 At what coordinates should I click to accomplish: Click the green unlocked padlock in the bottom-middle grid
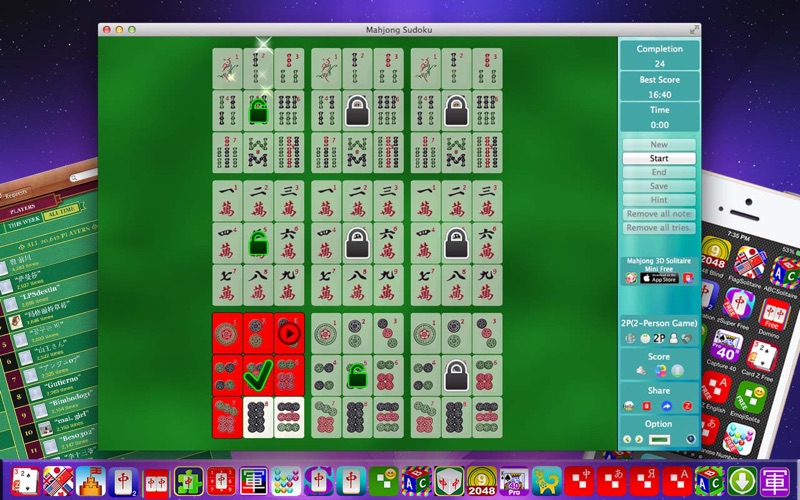click(x=357, y=374)
